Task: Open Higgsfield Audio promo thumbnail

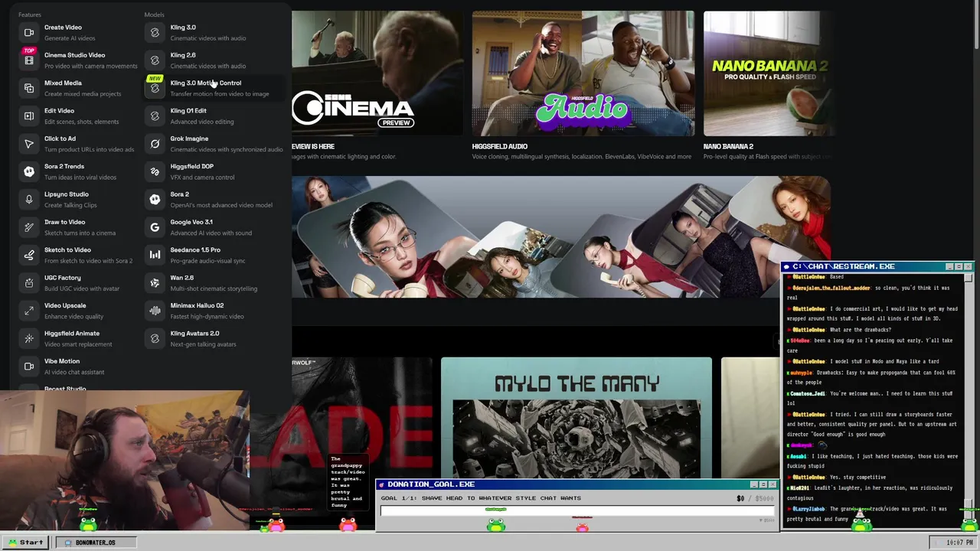Action: click(583, 73)
